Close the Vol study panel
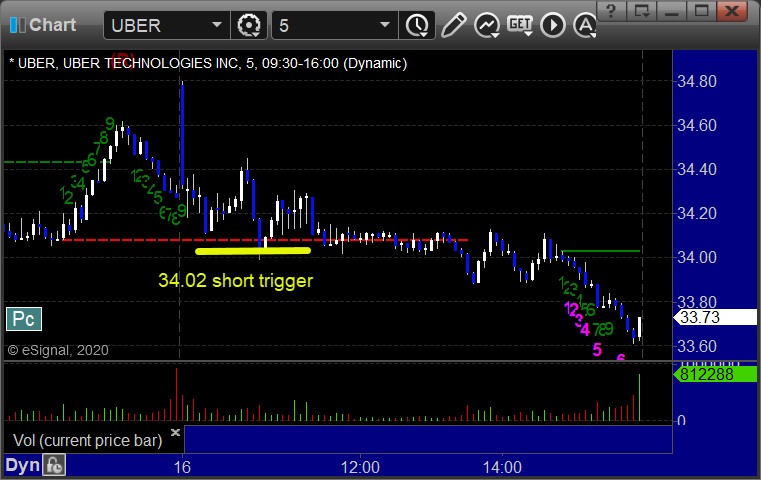The width and height of the screenshot is (761, 480). 175,431
